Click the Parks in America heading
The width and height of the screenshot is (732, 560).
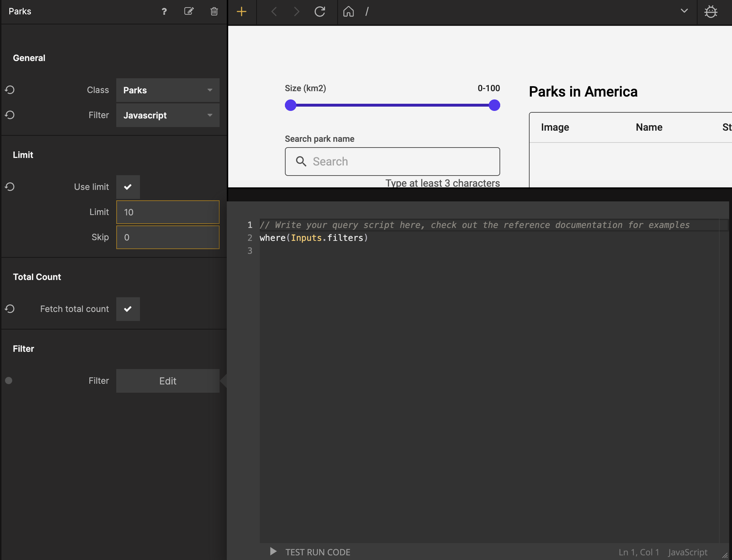[583, 92]
